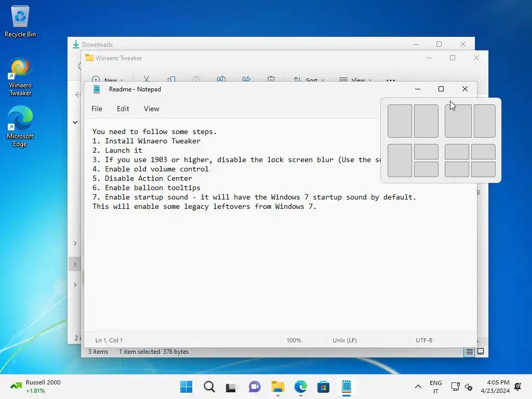Click the line '4. Enable old volume control'

coord(150,169)
